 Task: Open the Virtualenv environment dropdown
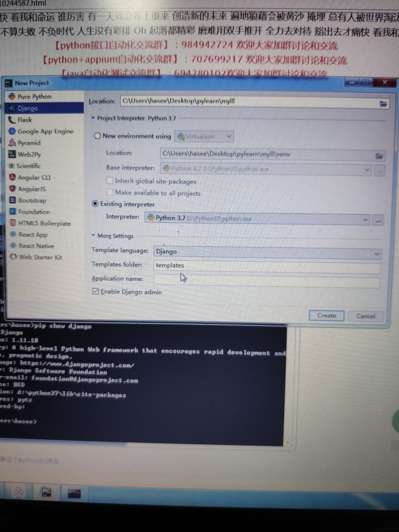[204, 137]
